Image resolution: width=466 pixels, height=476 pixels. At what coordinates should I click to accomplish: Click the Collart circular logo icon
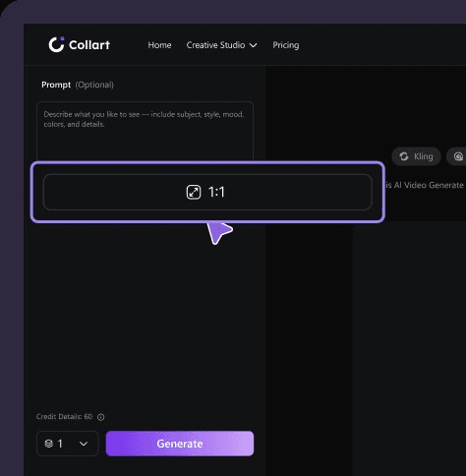[x=56, y=44]
